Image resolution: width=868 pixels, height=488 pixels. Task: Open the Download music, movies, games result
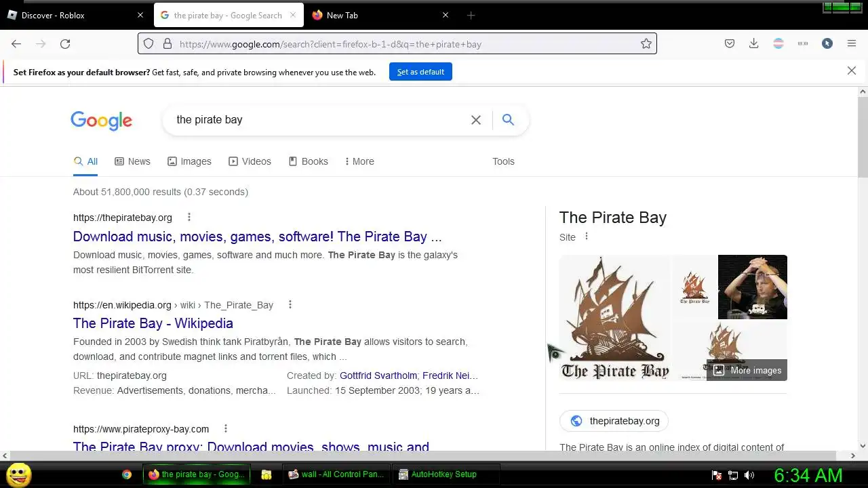point(257,237)
